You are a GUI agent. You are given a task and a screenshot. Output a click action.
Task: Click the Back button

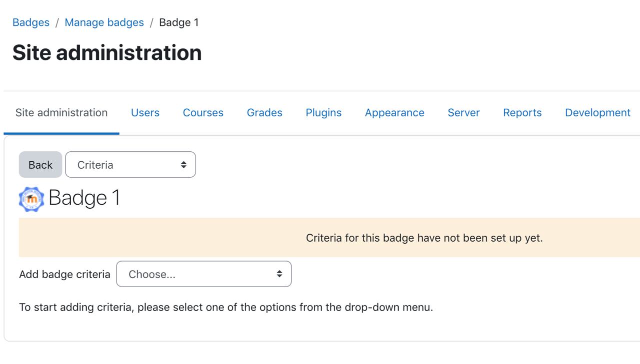coord(40,165)
